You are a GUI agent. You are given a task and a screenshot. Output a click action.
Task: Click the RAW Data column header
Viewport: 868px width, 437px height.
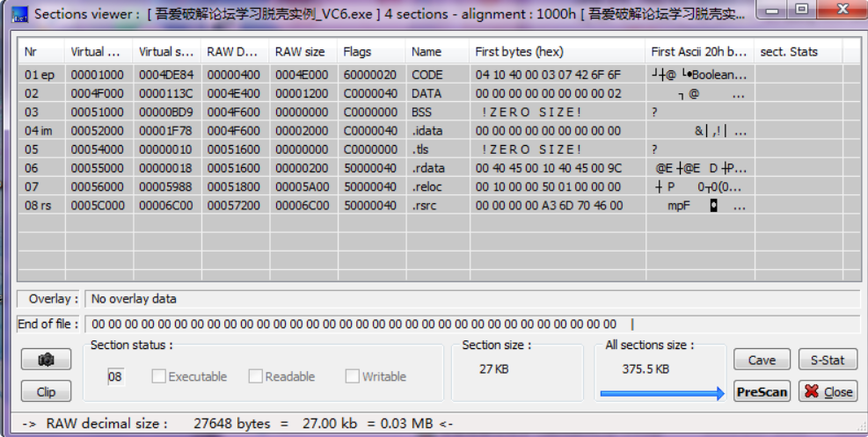[235, 52]
